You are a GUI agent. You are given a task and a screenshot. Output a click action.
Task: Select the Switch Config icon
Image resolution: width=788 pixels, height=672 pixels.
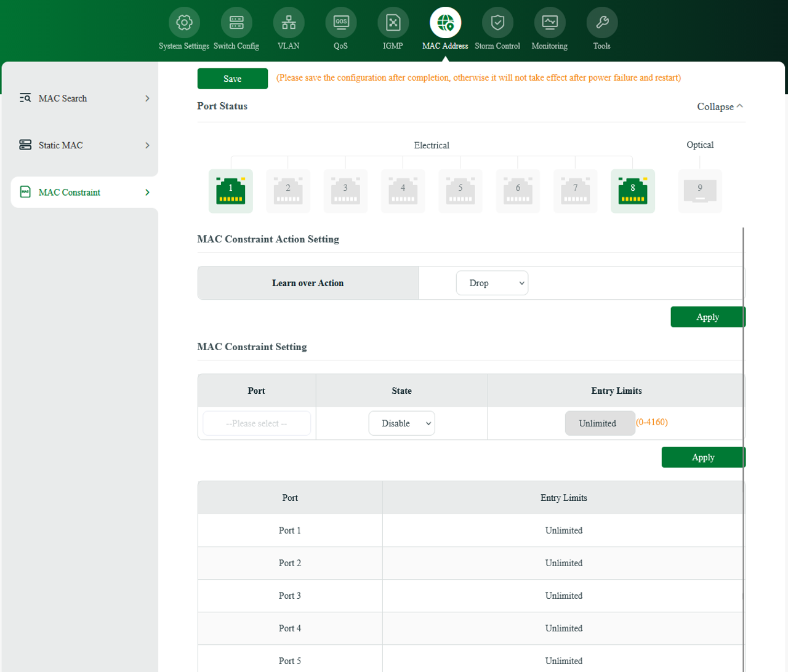(236, 22)
